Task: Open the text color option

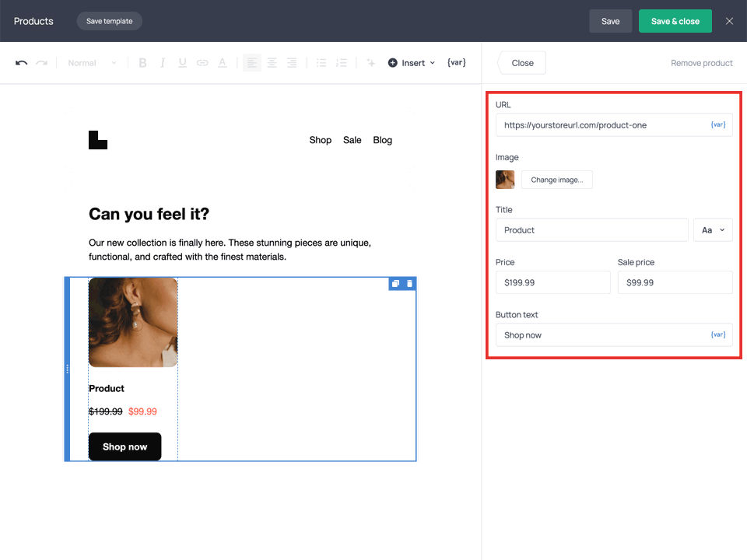Action: tap(221, 62)
